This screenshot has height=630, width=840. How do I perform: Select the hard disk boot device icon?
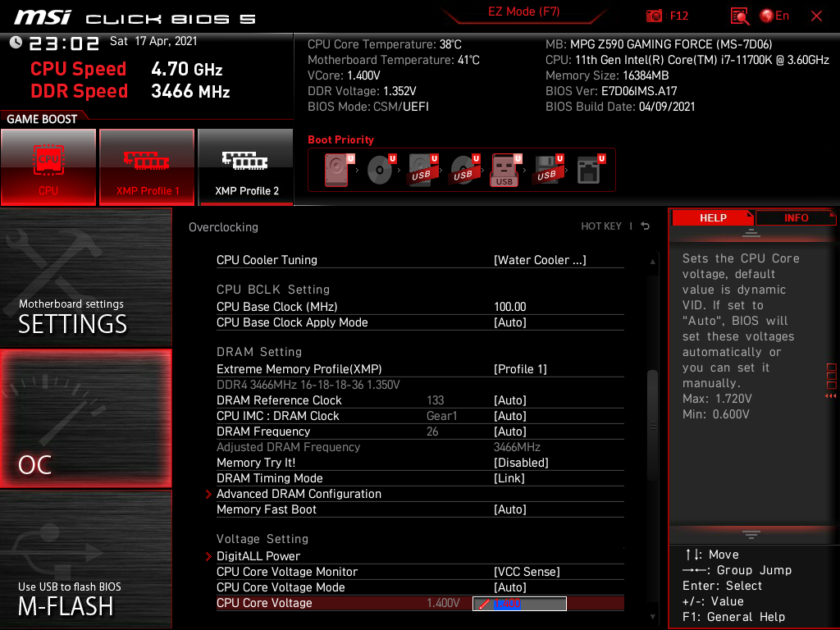point(337,170)
